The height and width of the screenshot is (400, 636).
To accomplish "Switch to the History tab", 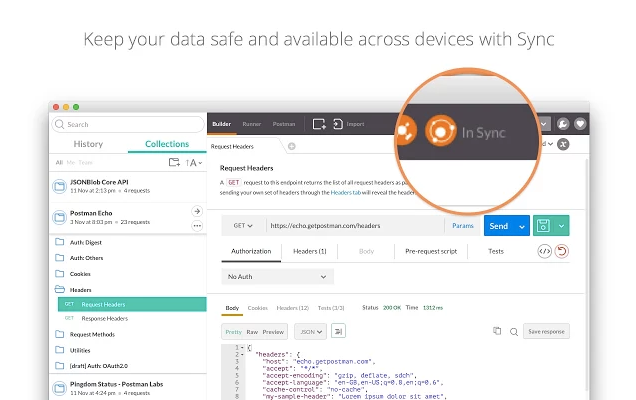I will pyautogui.click(x=88, y=144).
